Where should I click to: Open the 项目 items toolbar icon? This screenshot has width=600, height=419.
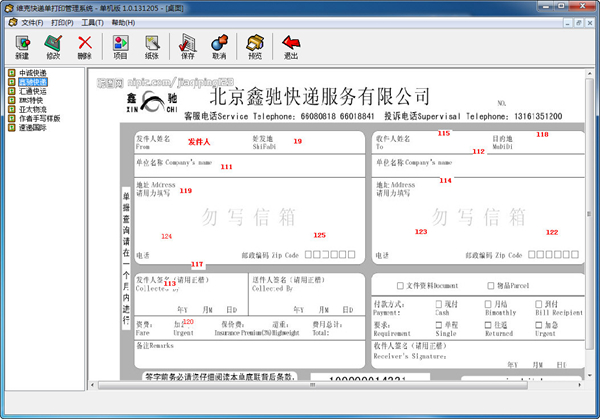click(x=120, y=47)
